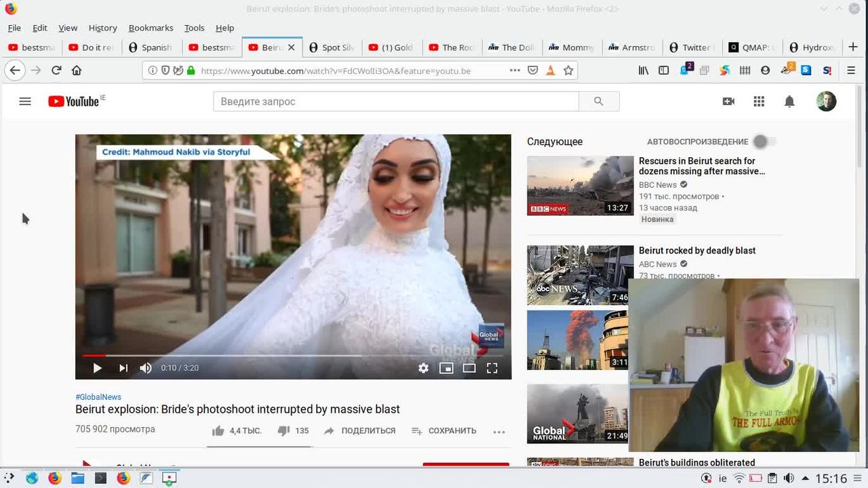The image size is (868, 488).
Task: Skip to next video
Action: [x=123, y=368]
